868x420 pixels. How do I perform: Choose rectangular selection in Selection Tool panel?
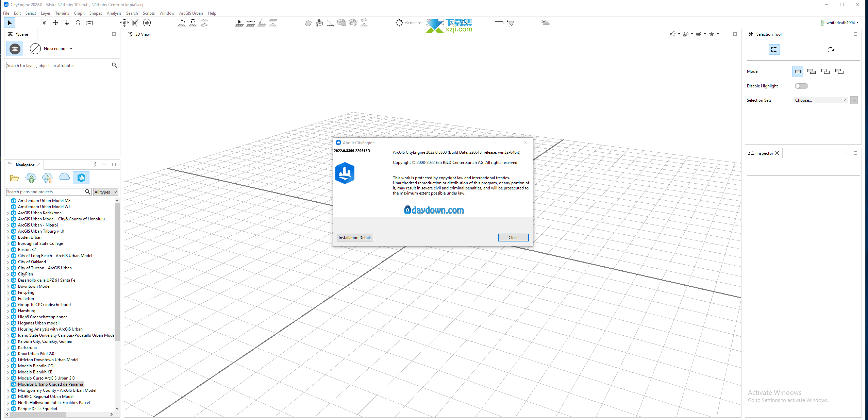[774, 50]
